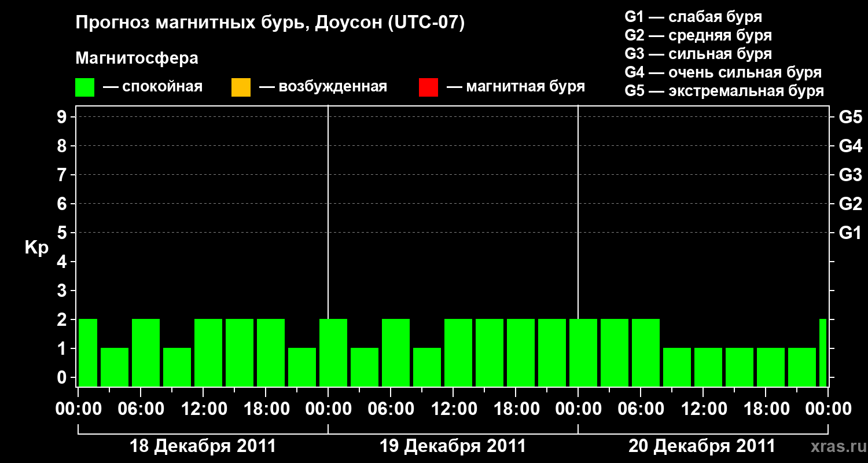Click the Kp bar at 09:00 on 19 December

point(427,367)
